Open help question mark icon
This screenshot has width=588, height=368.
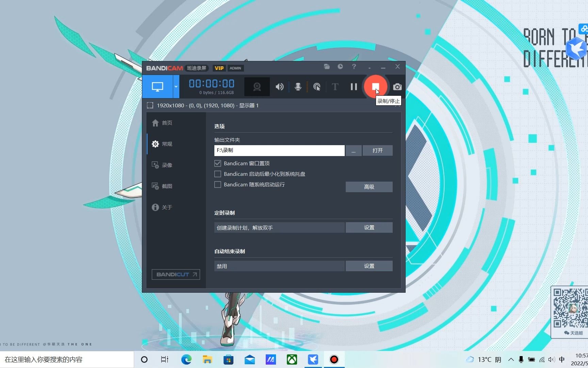tap(354, 67)
